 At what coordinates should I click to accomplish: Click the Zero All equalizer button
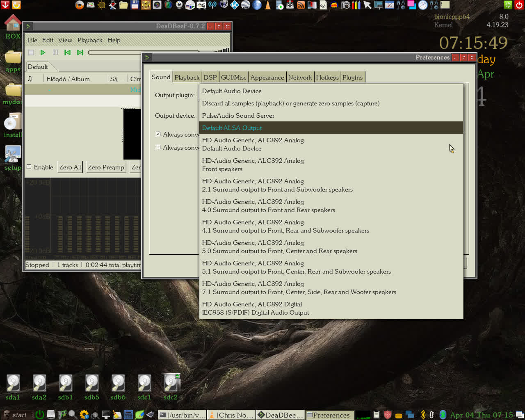click(70, 167)
